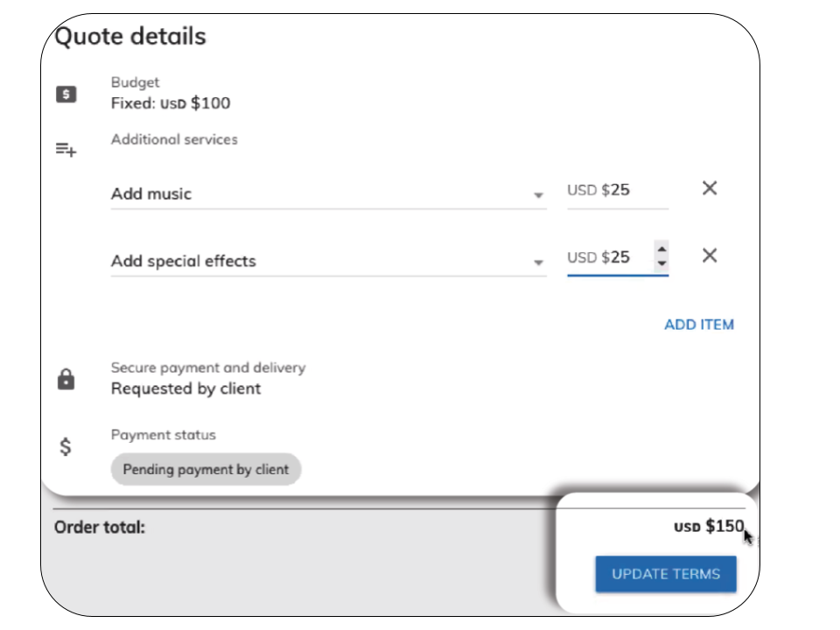Image resolution: width=840 pixels, height=630 pixels.
Task: Click the Pending payment by client chip
Action: point(206,469)
